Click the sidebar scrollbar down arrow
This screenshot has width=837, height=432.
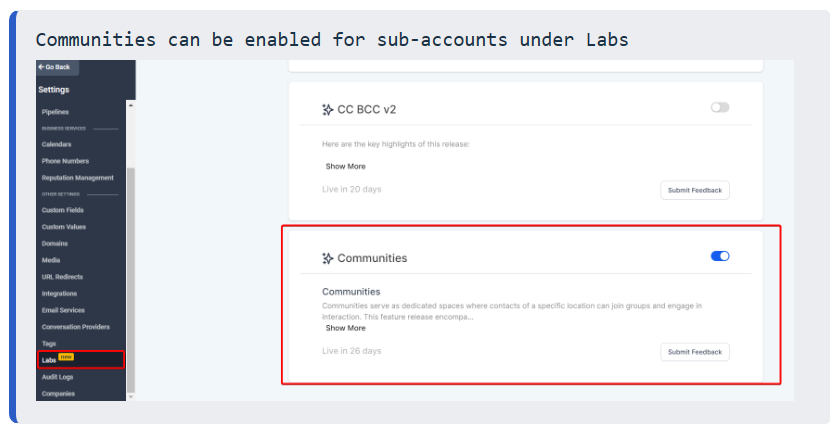click(131, 397)
